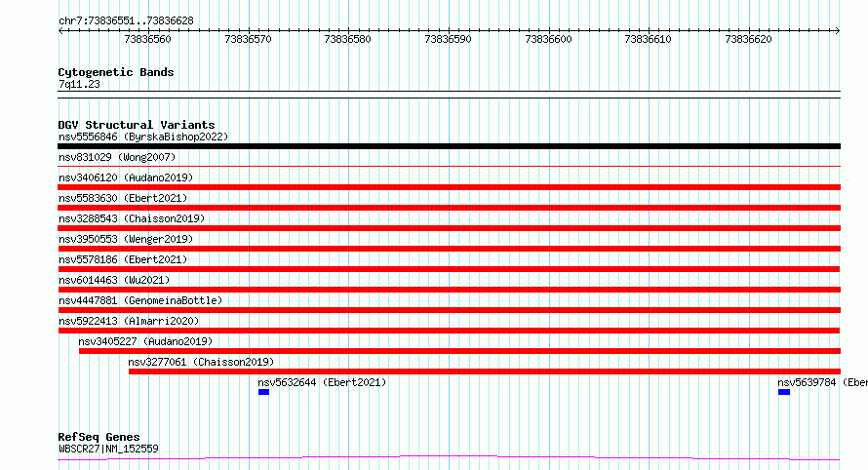Viewport: 868px width, 470px height.
Task: Click the red bar under nsv3950553
Action: (x=449, y=249)
